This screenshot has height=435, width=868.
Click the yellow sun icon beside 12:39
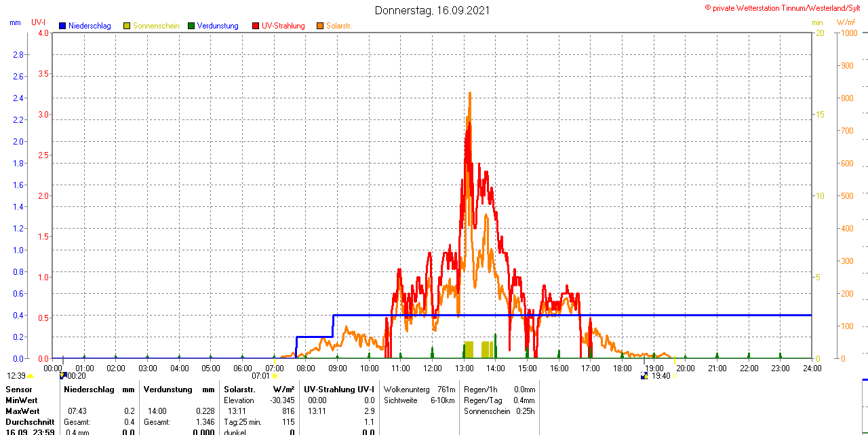click(31, 376)
